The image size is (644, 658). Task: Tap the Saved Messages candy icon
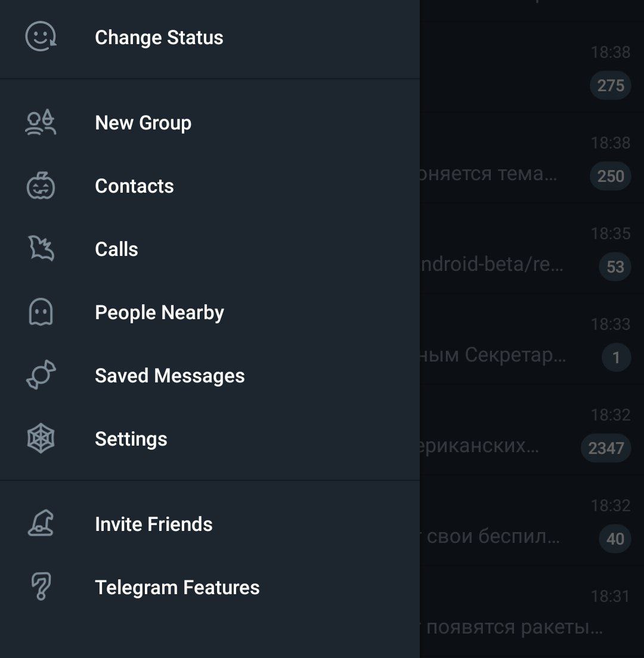pyautogui.click(x=41, y=375)
